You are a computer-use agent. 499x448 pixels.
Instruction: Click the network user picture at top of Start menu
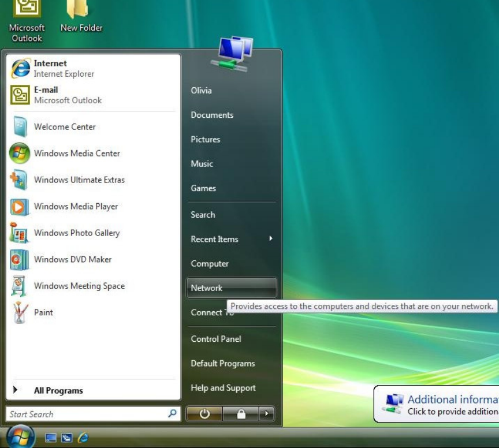(x=232, y=54)
